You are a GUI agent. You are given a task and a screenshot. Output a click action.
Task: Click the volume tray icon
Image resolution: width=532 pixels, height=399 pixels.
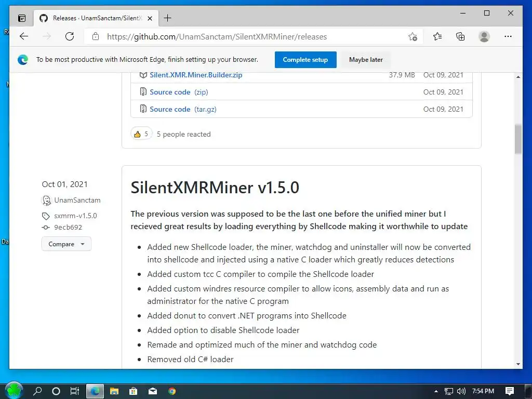click(x=461, y=391)
